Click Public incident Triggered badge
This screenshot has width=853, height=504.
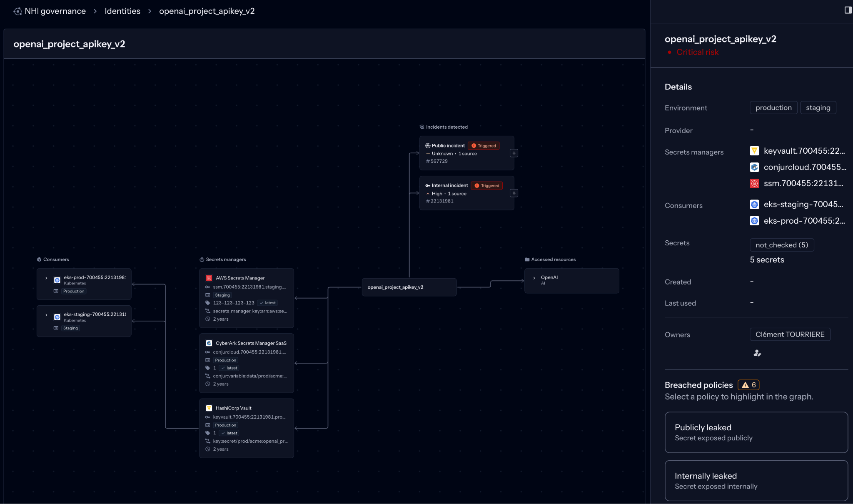pos(484,146)
